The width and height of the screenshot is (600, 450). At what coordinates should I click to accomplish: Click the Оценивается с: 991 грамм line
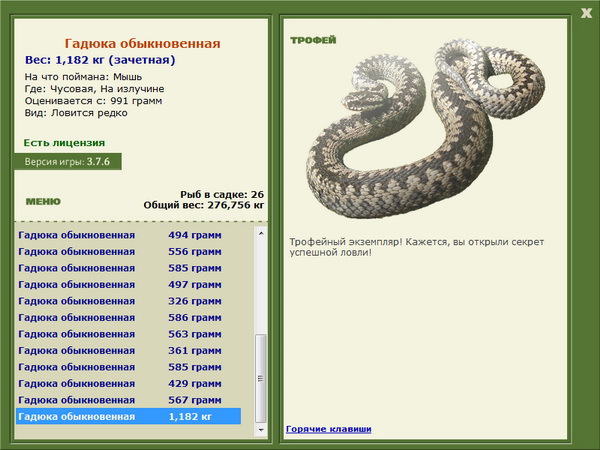coord(93,101)
